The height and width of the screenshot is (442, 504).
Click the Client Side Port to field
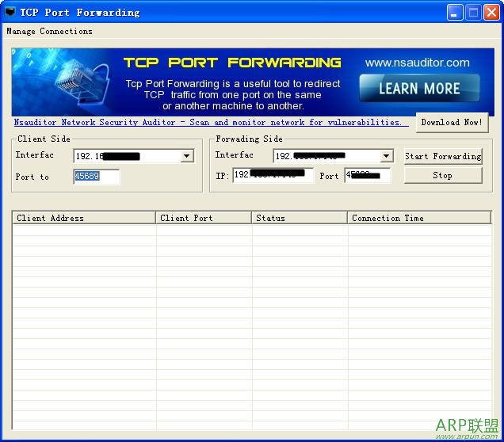pos(96,177)
